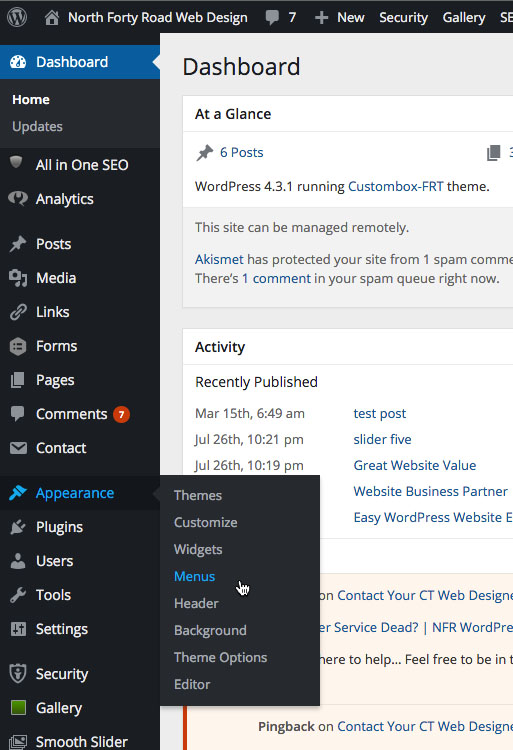Click the Contact envelope icon in sidebar
Image resolution: width=513 pixels, height=750 pixels.
[18, 448]
